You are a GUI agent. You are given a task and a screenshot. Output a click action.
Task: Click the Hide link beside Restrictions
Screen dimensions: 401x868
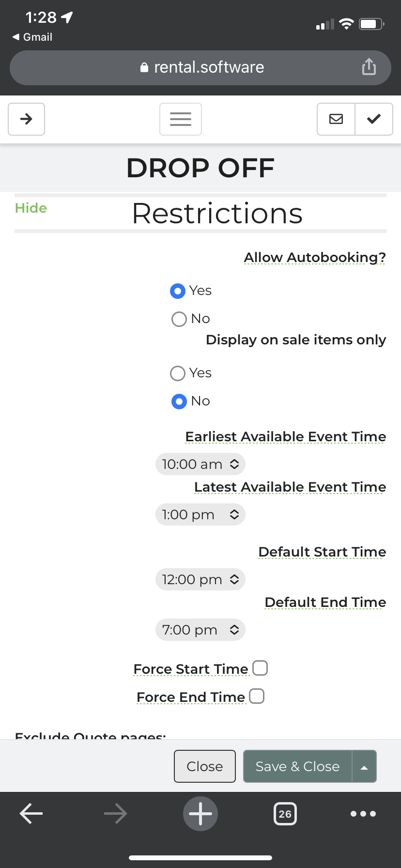pos(31,208)
